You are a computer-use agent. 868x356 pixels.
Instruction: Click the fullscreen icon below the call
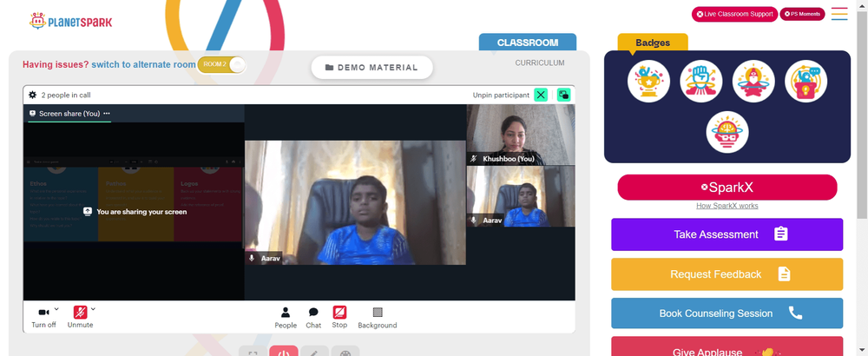[253, 351]
